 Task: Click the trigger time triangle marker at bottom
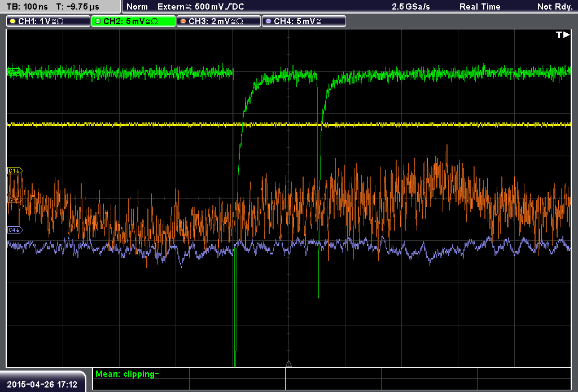click(288, 364)
